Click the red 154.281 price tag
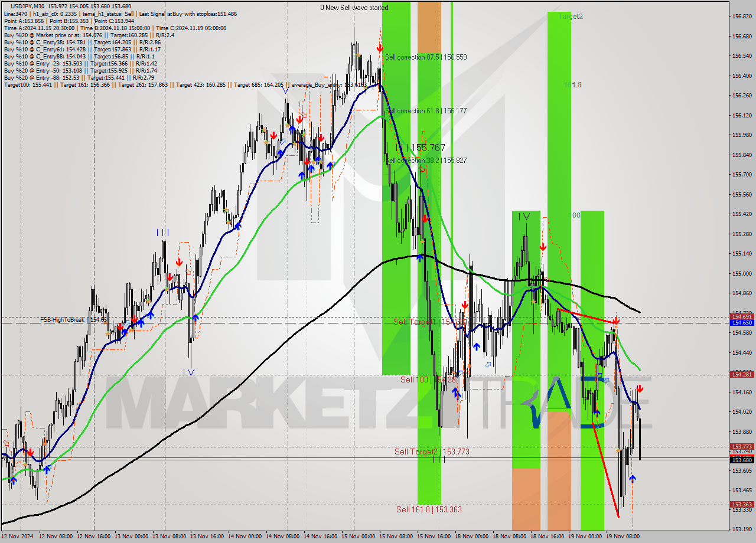The width and height of the screenshot is (756, 543). (742, 374)
